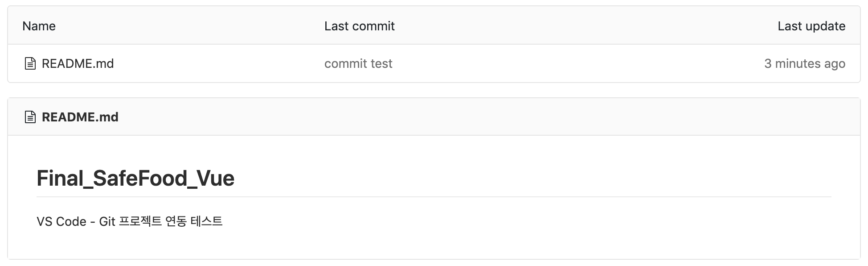Click the 'SafeFood' part of the heading
868x266 pixels.
pos(140,178)
